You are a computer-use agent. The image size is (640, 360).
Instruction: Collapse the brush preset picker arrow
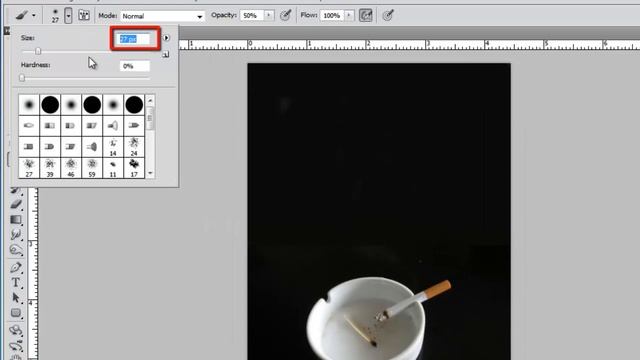68,16
